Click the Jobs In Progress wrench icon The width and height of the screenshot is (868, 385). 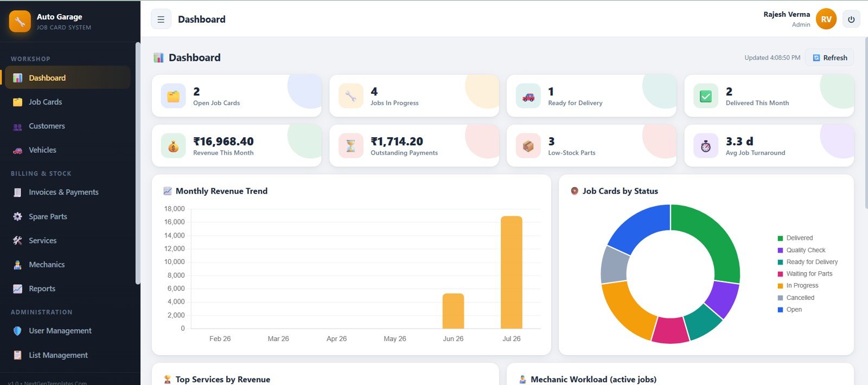coord(350,96)
